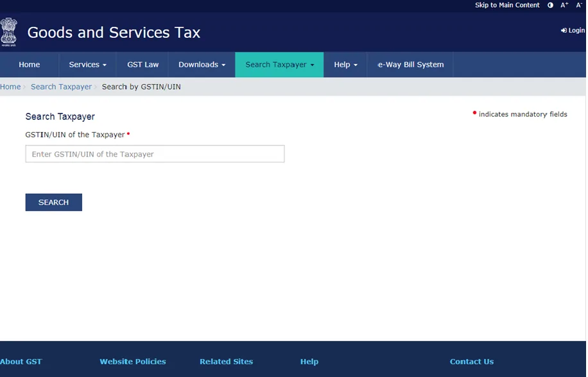Open e-Way Bill System menu item

pyautogui.click(x=410, y=64)
